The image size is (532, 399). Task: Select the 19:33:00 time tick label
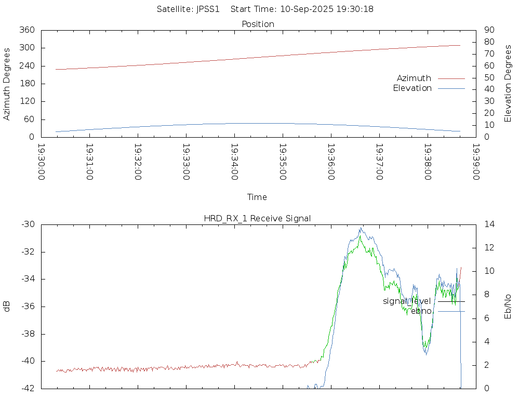coord(187,162)
